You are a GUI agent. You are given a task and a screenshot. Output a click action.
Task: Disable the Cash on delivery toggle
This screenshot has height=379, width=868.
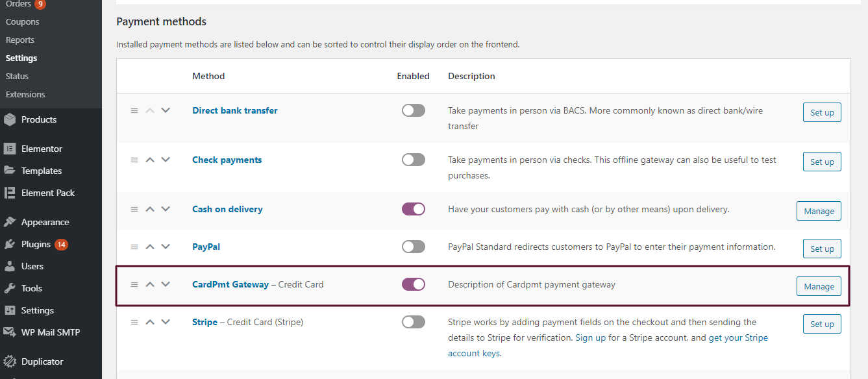(413, 208)
